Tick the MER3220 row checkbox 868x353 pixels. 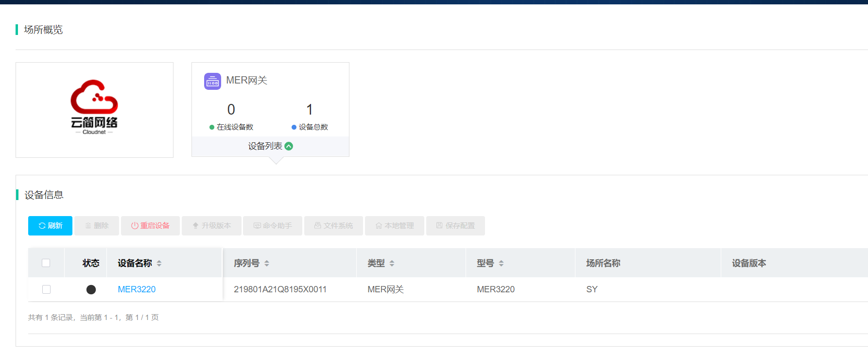46,289
